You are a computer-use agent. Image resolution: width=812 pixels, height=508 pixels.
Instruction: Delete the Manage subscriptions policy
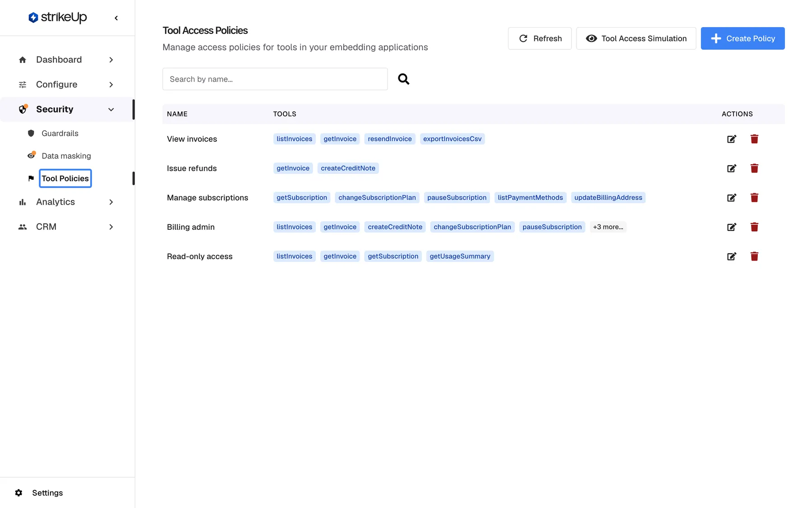pos(754,198)
